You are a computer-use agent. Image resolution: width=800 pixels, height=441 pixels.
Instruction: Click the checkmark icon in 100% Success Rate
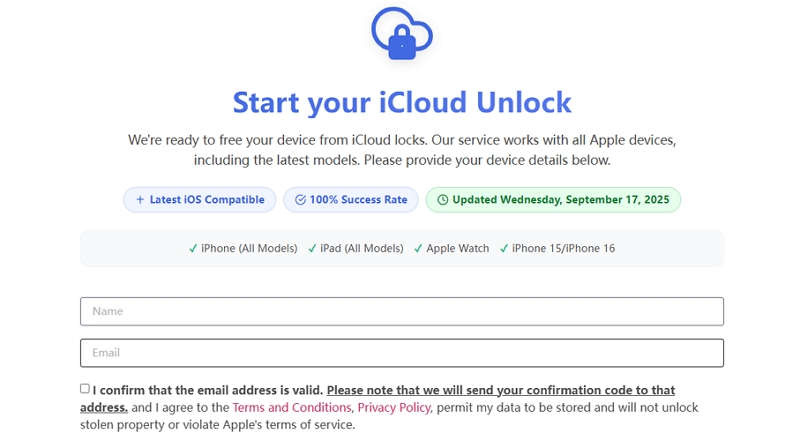pos(301,200)
